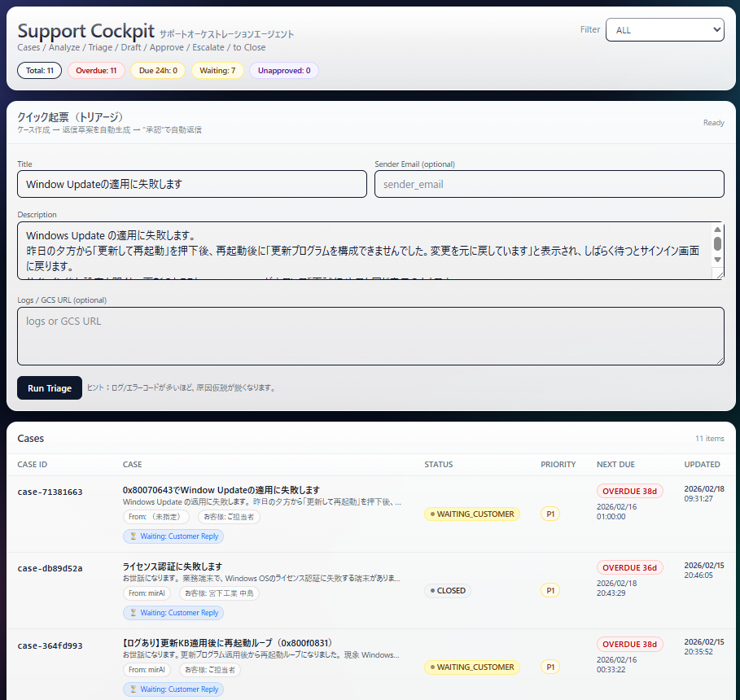Open the Filter dropdown showing ALL
Screen dimensions: 740x700
tap(665, 29)
